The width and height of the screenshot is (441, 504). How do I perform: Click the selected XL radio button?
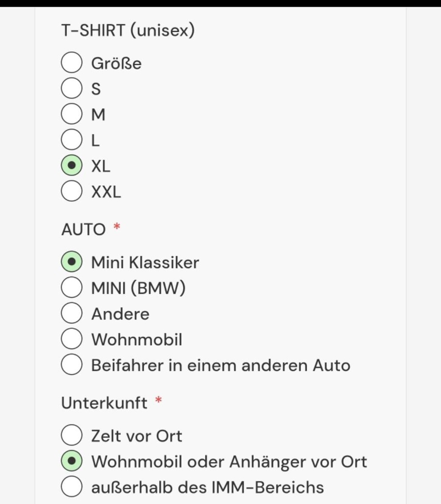pos(72,166)
